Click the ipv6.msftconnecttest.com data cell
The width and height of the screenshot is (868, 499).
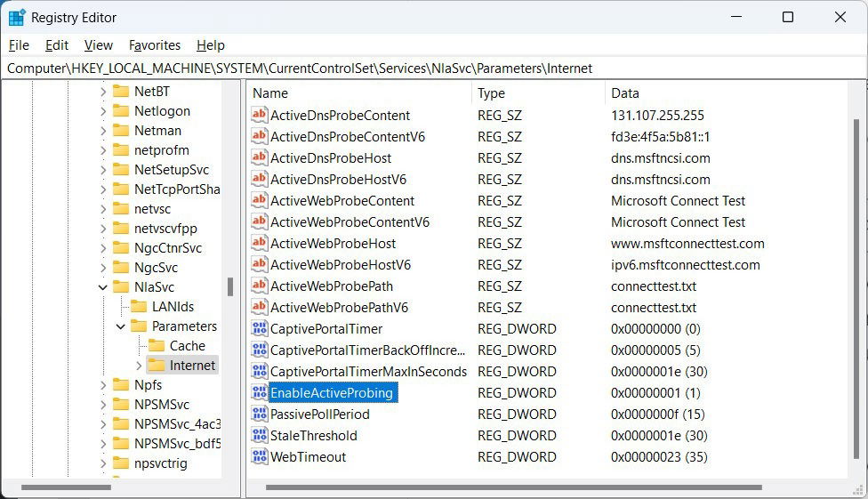686,265
